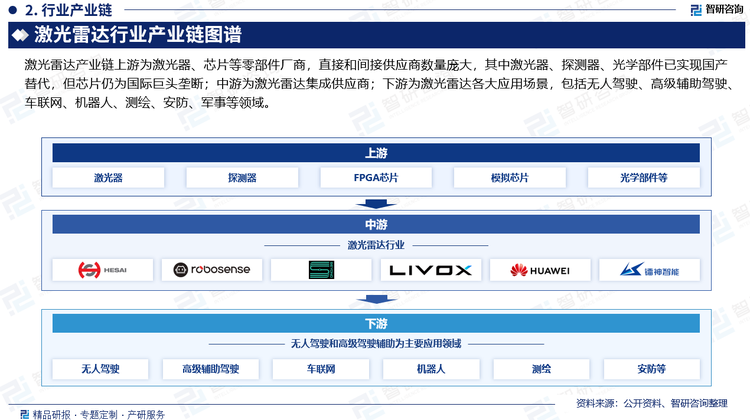Click the 激光雷达行业 subtitle text

coord(376,245)
